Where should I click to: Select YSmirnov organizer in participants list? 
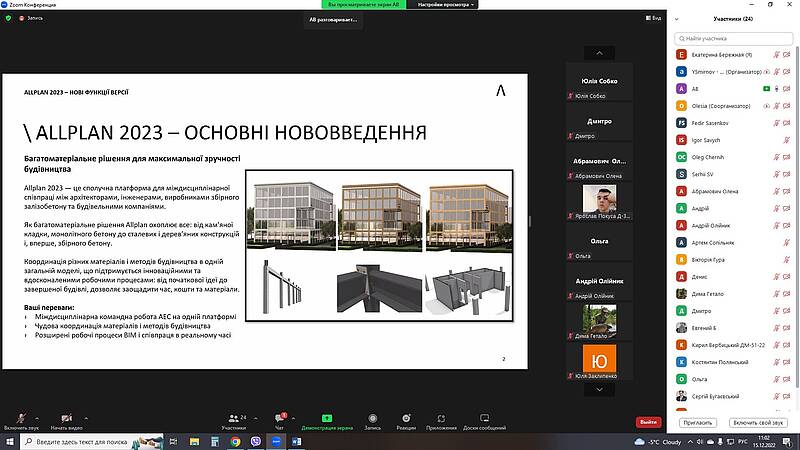(x=733, y=72)
